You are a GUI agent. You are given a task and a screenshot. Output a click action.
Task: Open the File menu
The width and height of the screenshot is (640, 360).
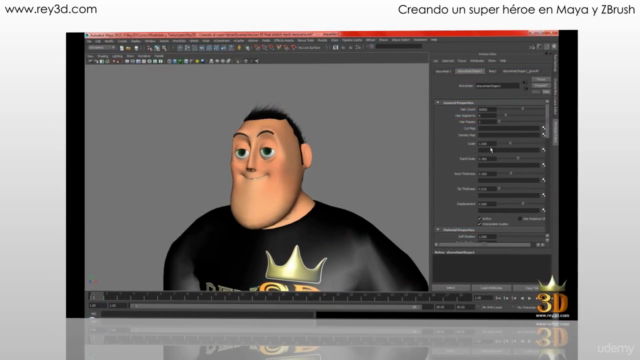pyautogui.click(x=89, y=41)
